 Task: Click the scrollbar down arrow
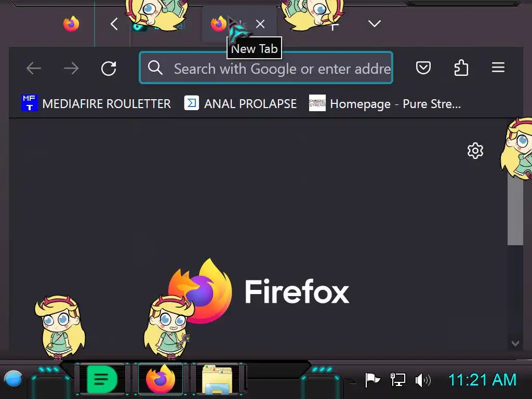pos(515,343)
